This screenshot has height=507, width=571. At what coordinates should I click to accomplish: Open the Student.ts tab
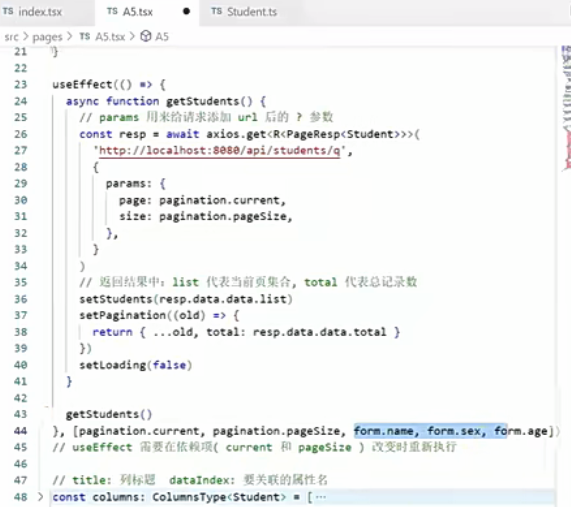coord(251,12)
